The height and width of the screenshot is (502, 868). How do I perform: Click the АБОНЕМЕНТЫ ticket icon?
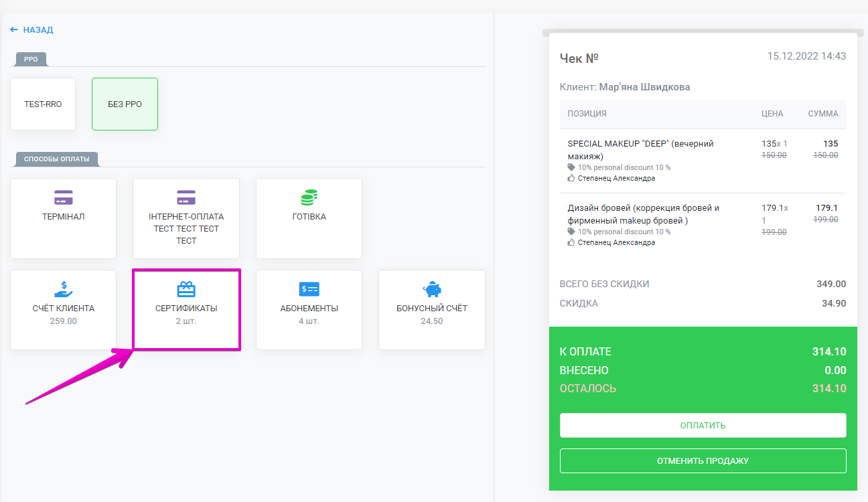[x=309, y=289]
